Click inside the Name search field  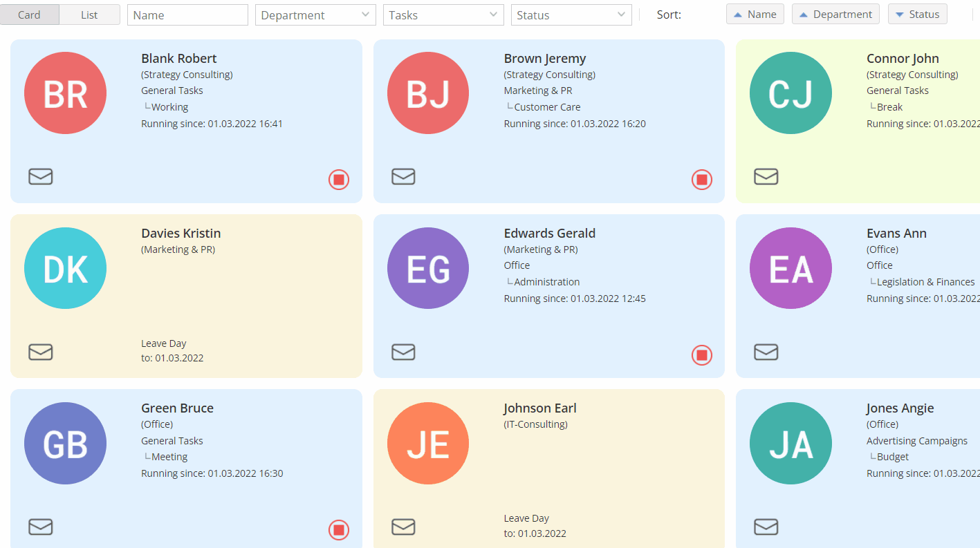[187, 15]
